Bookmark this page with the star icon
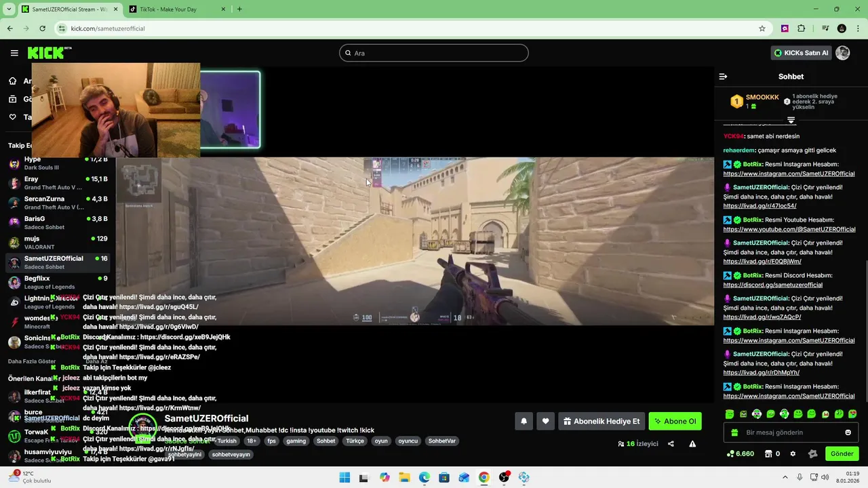The height and width of the screenshot is (488, 868). coord(762,28)
